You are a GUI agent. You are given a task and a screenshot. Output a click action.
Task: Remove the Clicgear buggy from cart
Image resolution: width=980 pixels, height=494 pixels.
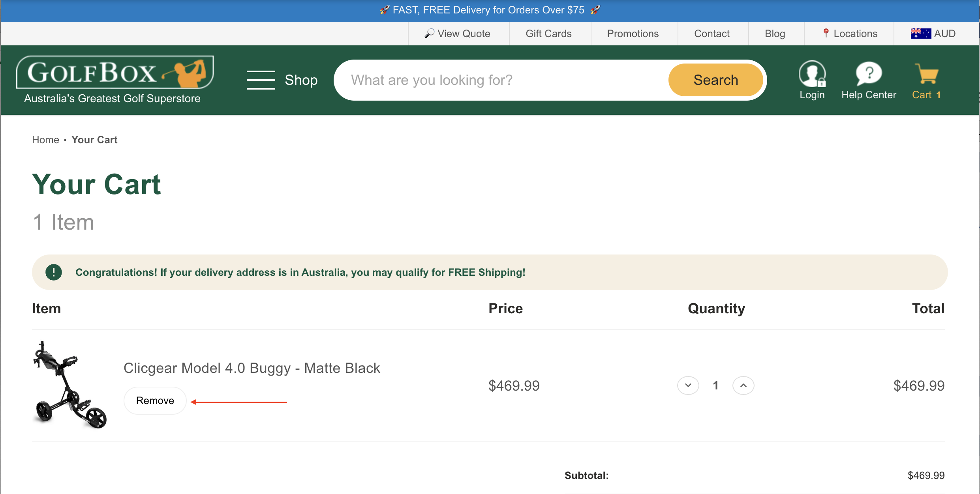[x=155, y=400]
